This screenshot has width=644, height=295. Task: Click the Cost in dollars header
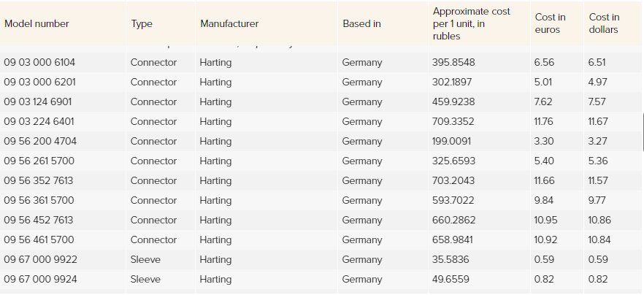604,23
